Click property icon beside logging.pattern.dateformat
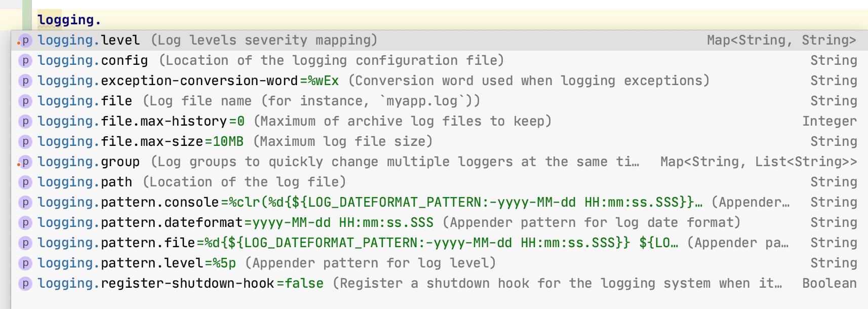Screen dimensions: 868x309 25,223
